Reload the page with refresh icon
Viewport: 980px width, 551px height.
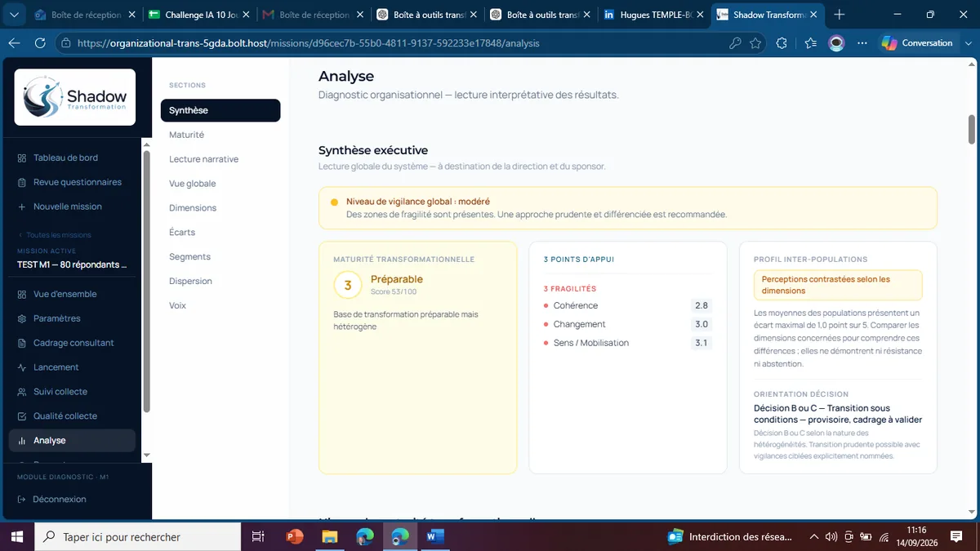[40, 43]
